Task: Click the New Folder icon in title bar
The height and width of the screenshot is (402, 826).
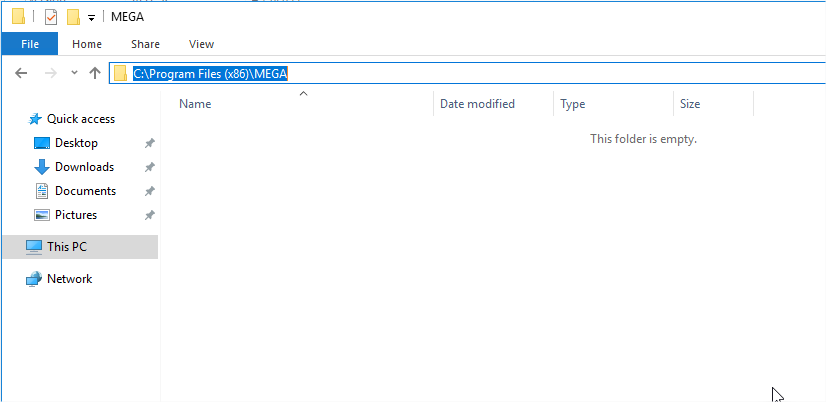Action: coord(73,17)
